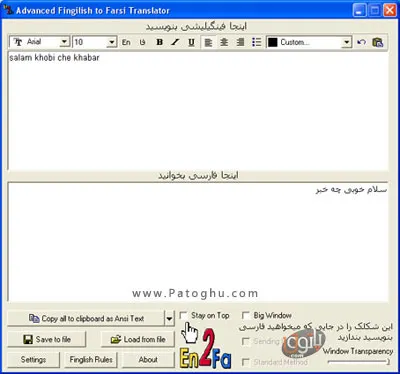Image resolution: width=400 pixels, height=374 pixels.
Task: Open the Arial font dropdown
Action: point(64,42)
